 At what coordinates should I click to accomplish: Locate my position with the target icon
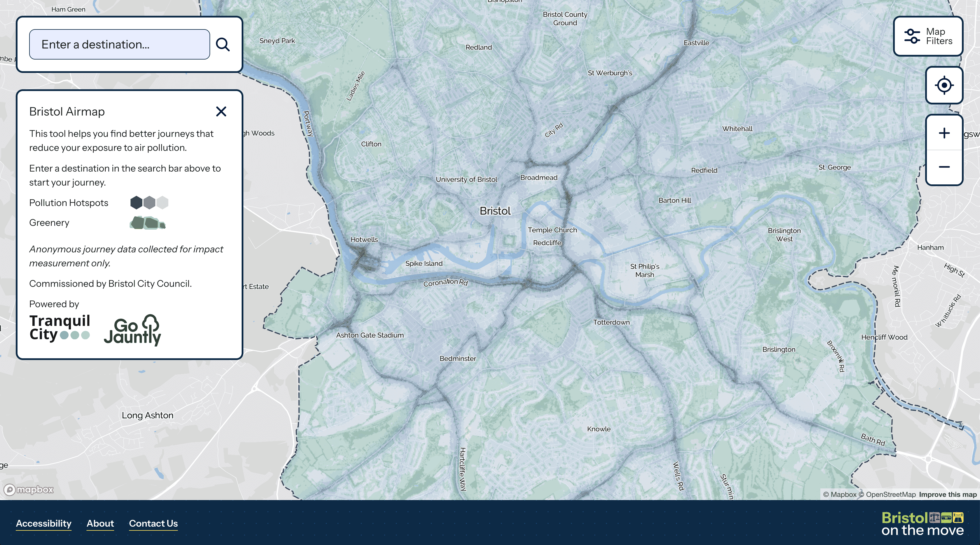(x=944, y=85)
